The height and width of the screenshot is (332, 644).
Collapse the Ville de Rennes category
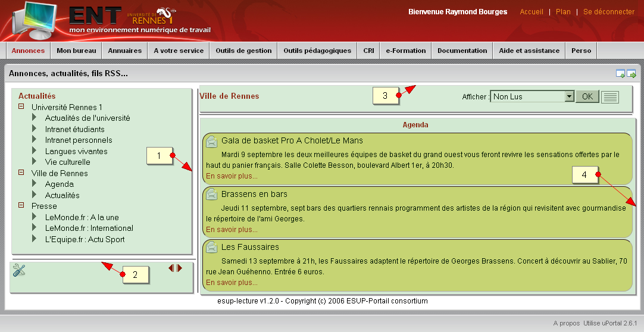pos(21,173)
